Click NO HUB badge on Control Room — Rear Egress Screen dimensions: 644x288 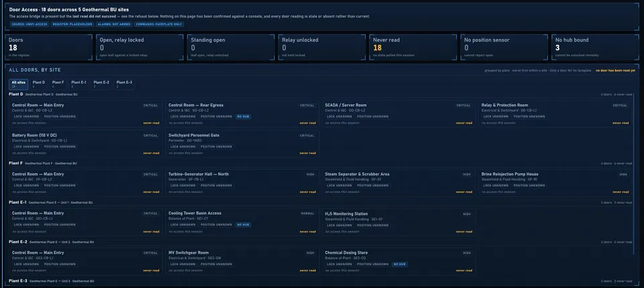[243, 117]
